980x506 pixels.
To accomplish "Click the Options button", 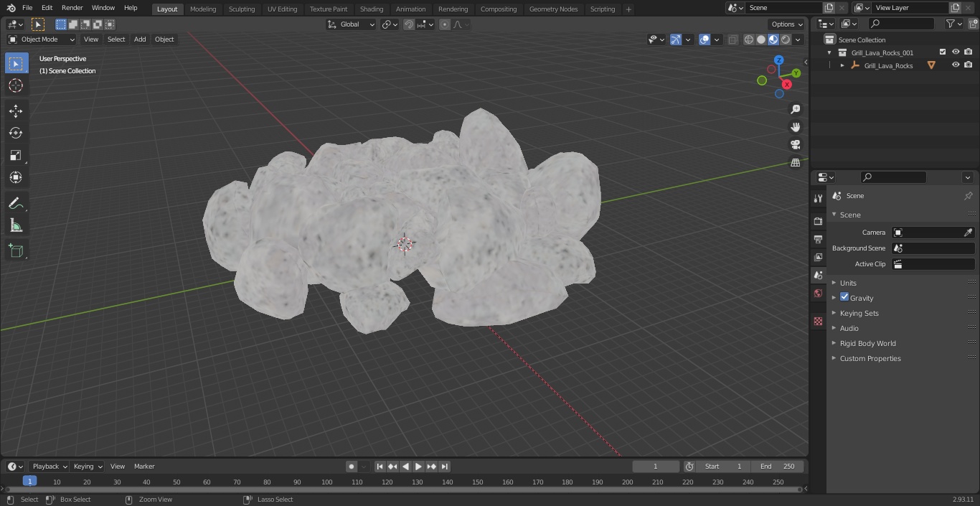I will pos(787,24).
